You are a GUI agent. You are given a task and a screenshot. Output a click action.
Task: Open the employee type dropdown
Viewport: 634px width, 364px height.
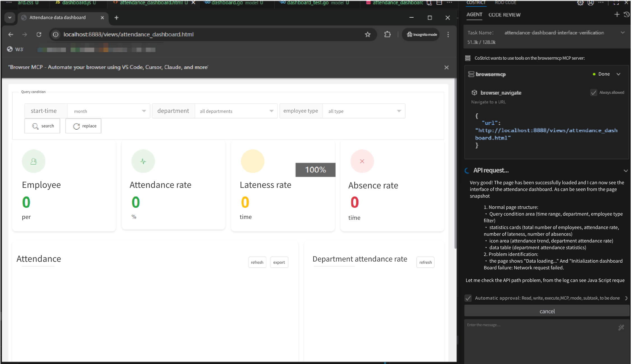tap(364, 111)
